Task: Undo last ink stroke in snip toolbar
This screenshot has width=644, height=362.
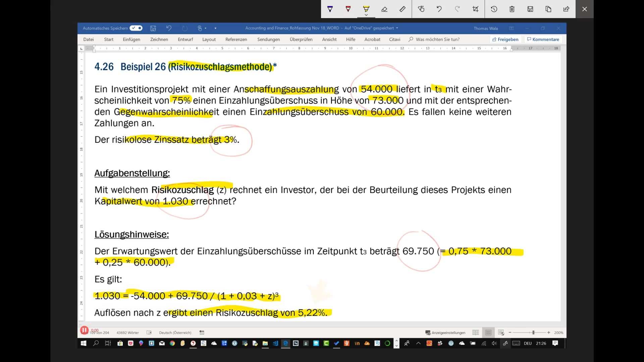Action: 439,9
